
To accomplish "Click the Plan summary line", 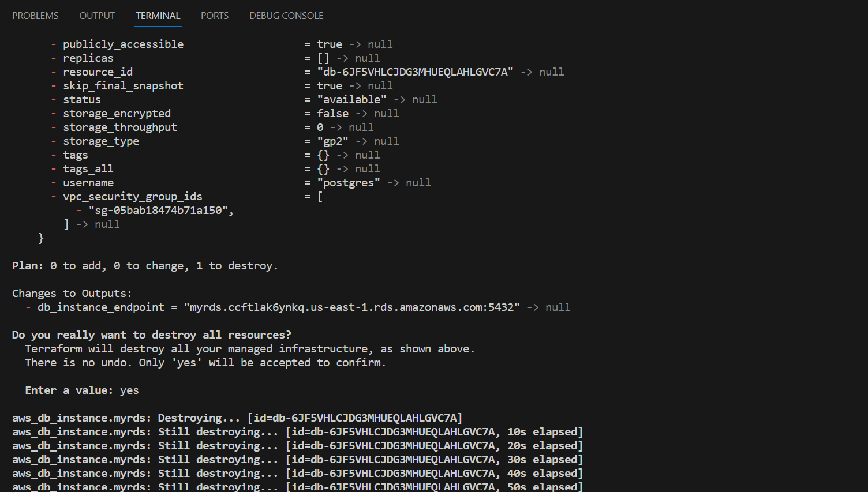I will point(144,265).
